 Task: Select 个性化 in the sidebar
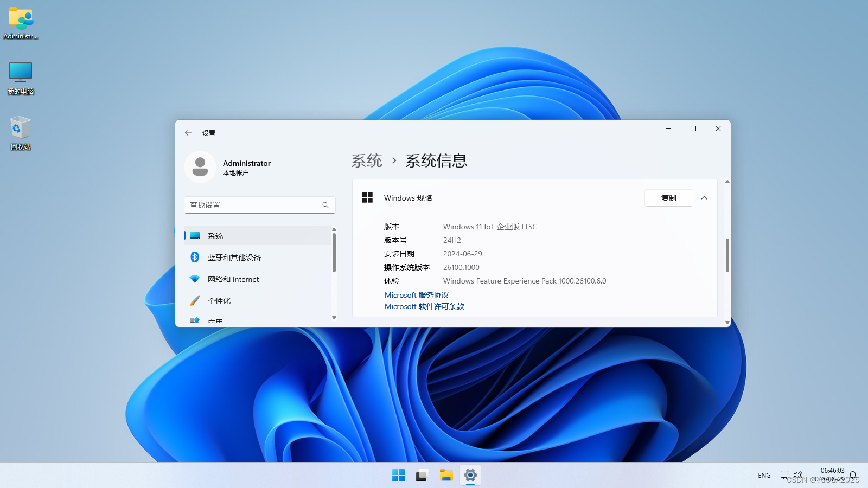[257, 301]
